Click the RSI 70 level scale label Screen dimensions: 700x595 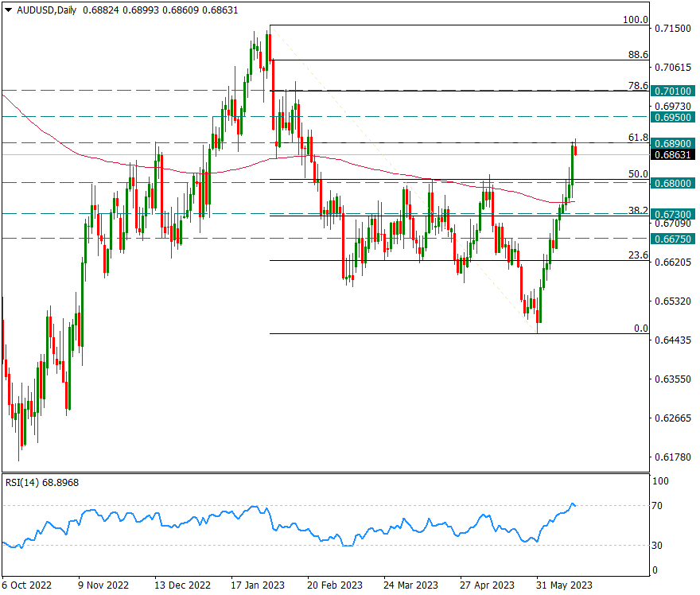point(657,506)
